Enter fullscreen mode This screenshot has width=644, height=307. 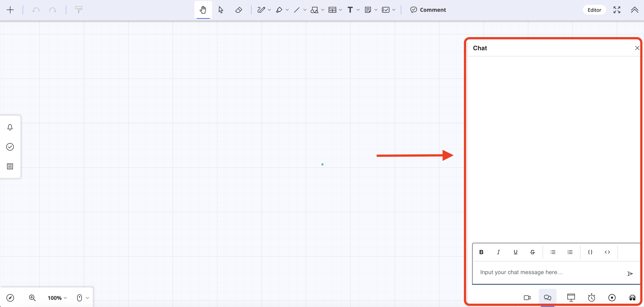(x=617, y=10)
